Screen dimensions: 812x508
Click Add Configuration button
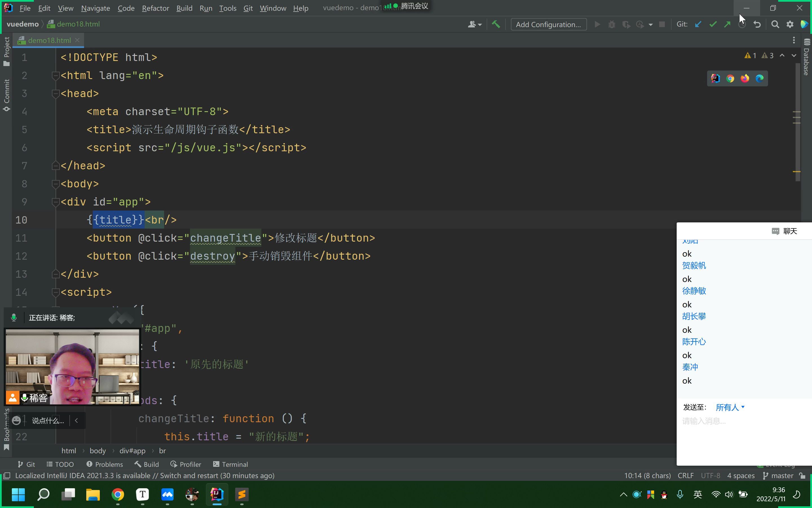tap(548, 24)
